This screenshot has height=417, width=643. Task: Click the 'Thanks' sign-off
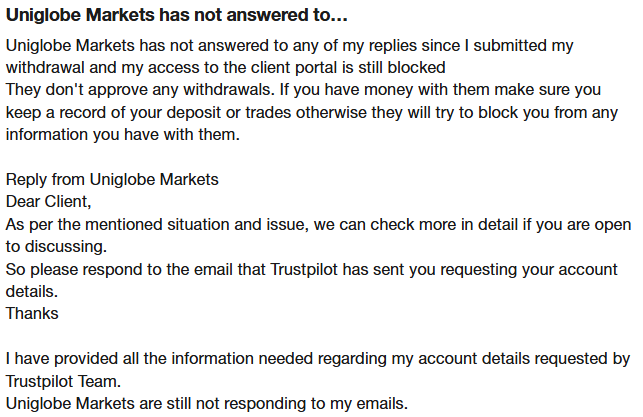(32, 313)
